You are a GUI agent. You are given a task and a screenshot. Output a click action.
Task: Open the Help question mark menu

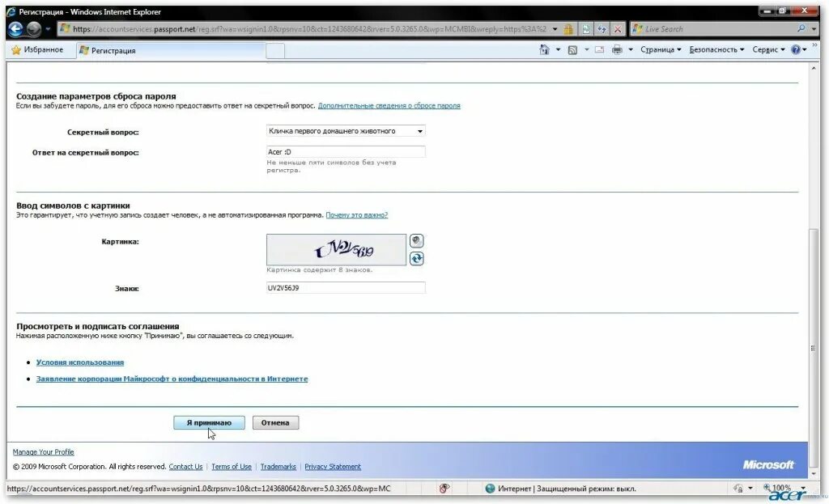coord(798,49)
